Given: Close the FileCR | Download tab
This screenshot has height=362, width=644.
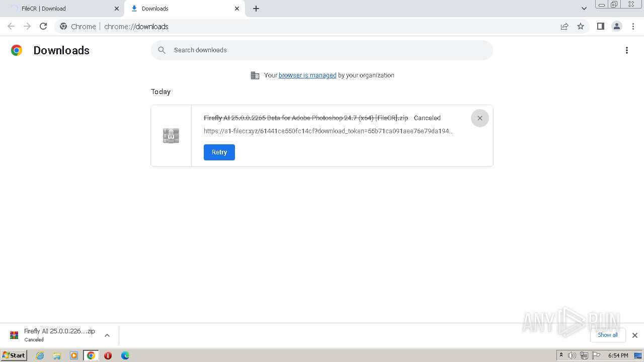Looking at the screenshot, I should point(117,9).
